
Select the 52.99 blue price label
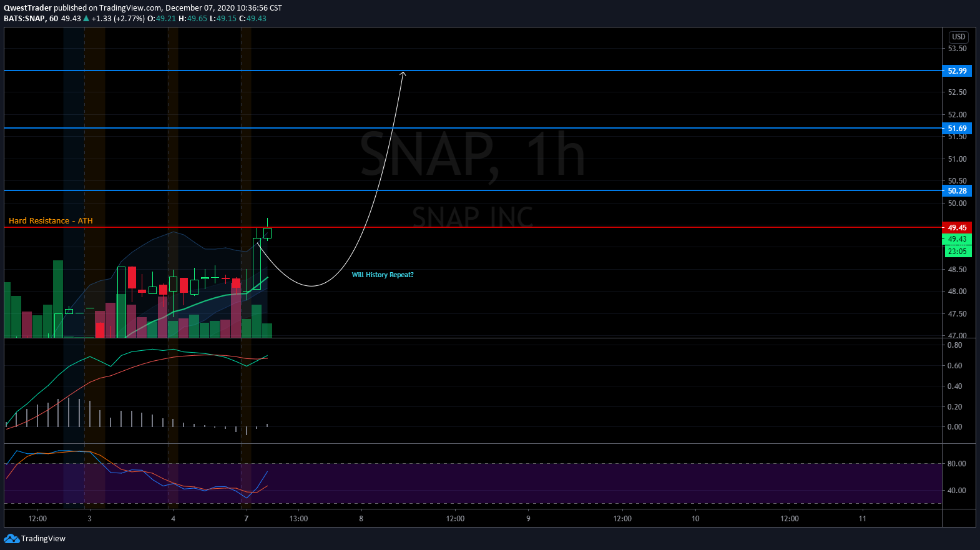(x=957, y=71)
